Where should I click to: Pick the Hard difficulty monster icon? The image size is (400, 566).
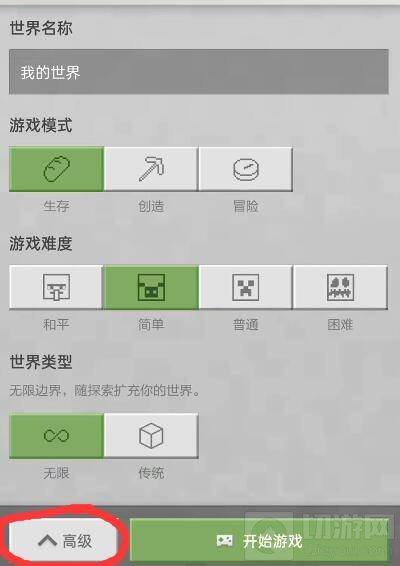coord(340,287)
